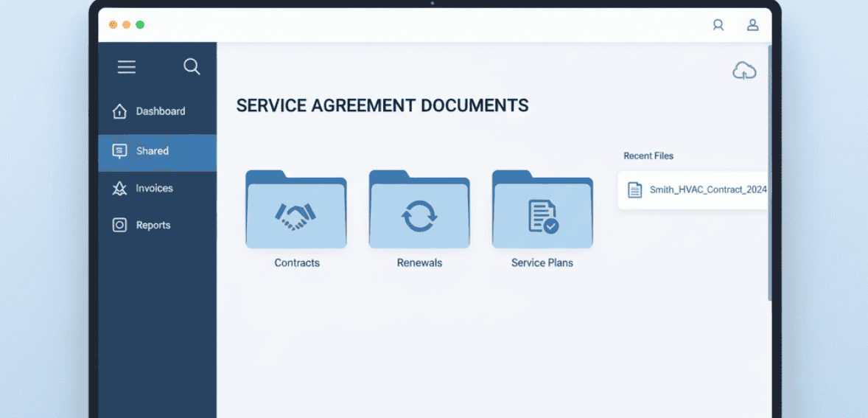This screenshot has height=418, width=868.
Task: Open the Renewals refresh-arrows folder
Action: point(419,209)
